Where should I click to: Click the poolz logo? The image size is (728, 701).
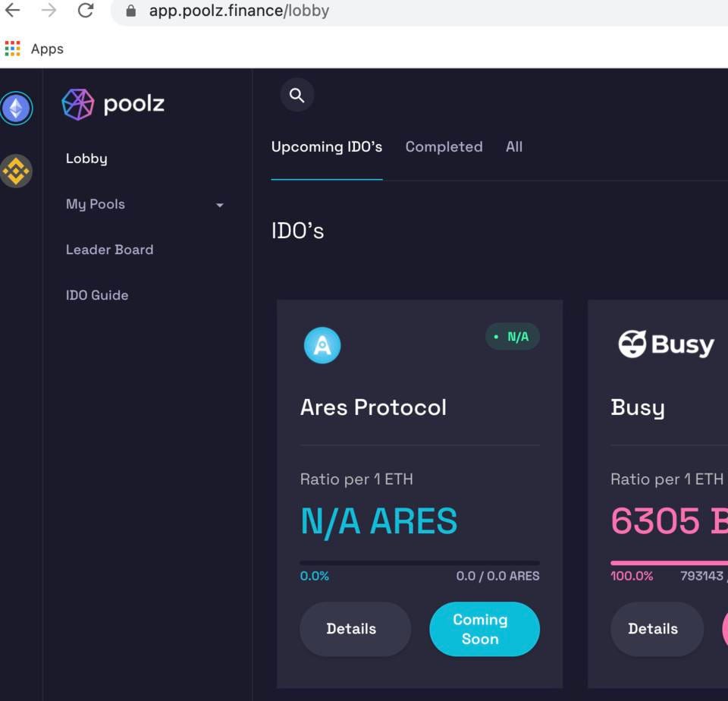coord(113,104)
